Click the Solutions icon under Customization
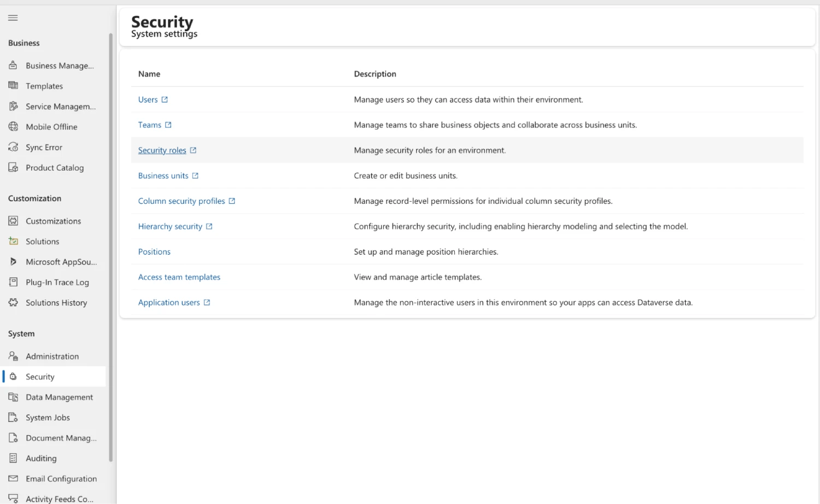Viewport: 820px width, 504px height. point(14,241)
